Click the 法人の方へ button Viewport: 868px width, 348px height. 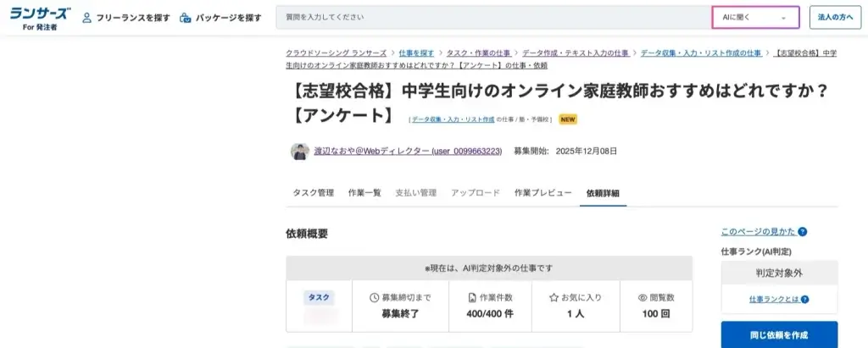coord(835,18)
